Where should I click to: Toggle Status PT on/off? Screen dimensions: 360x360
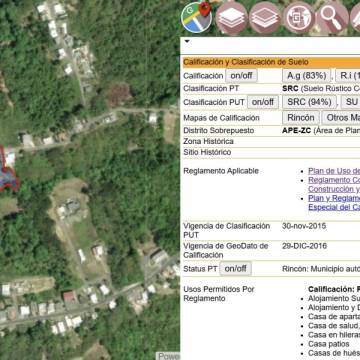(235, 269)
